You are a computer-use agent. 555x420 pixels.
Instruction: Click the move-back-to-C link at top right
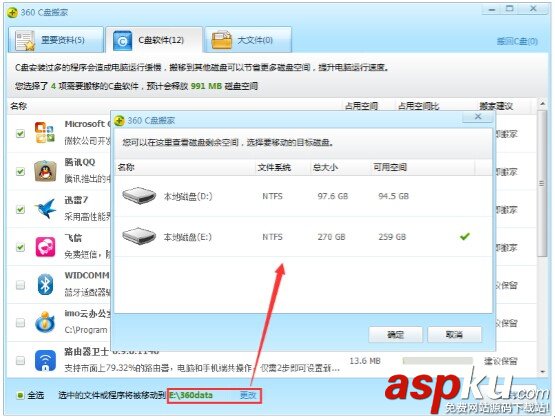[x=517, y=41]
